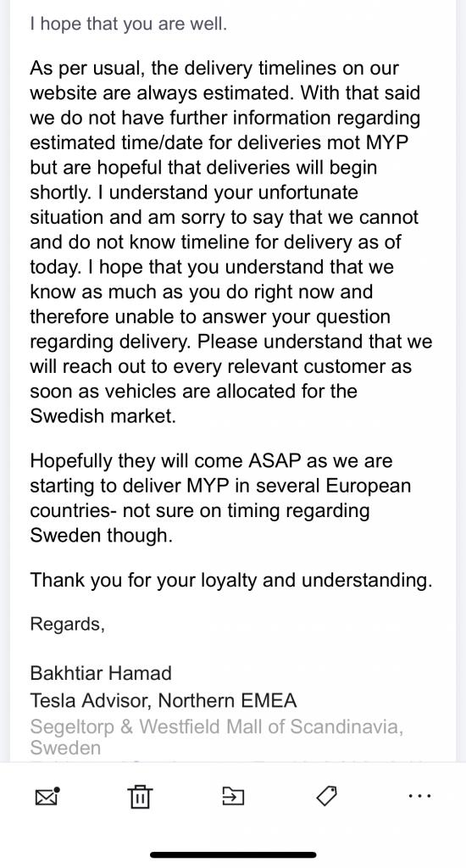Tap the I hope that you are well greeting
The height and width of the screenshot is (868, 466).
[x=129, y=25]
